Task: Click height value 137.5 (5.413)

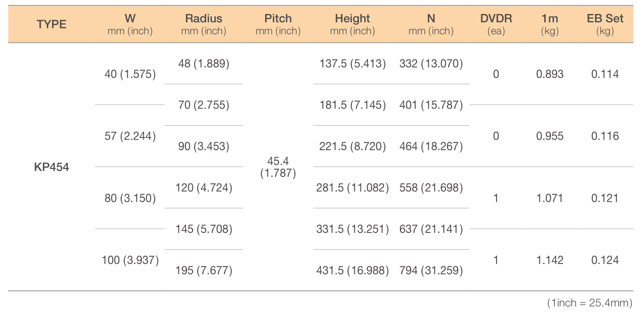Action: 353,64
